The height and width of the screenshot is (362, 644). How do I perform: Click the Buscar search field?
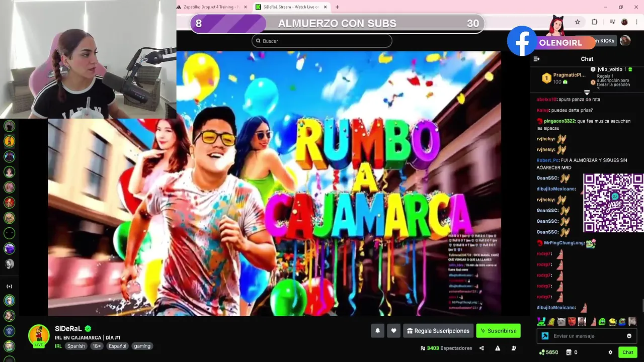[322, 41]
